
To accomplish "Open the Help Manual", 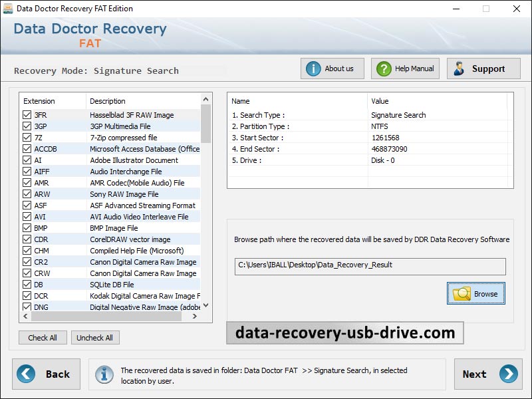I will tap(405, 68).
